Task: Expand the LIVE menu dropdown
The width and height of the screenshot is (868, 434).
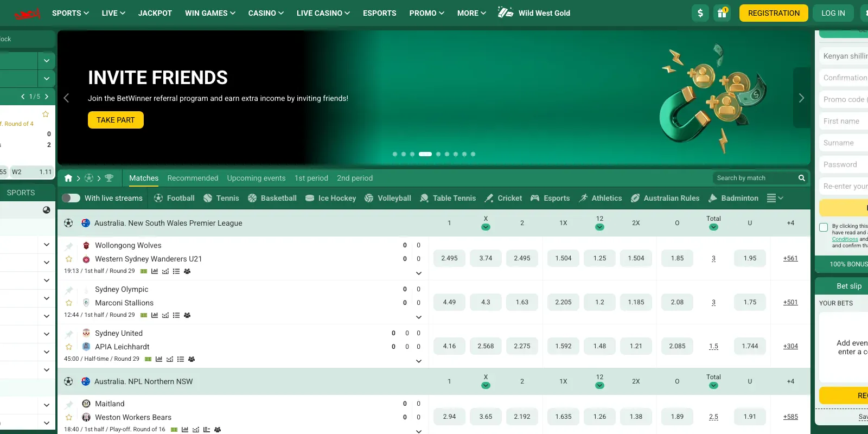Action: 113,13
